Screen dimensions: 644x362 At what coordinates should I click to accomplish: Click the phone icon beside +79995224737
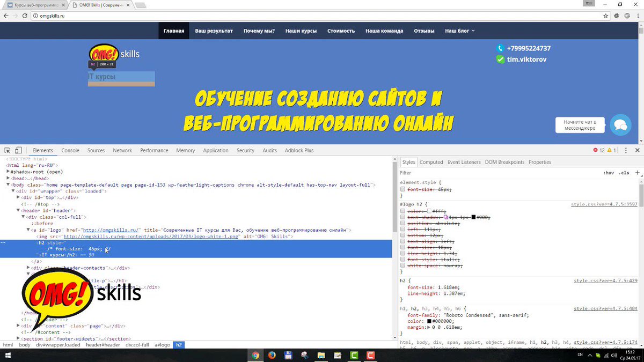coord(500,48)
